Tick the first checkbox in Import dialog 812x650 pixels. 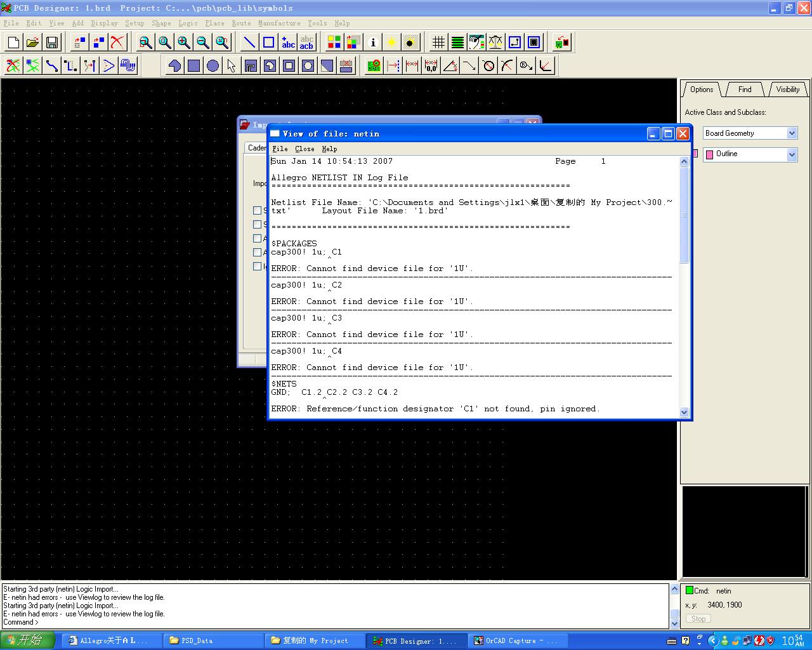257,210
